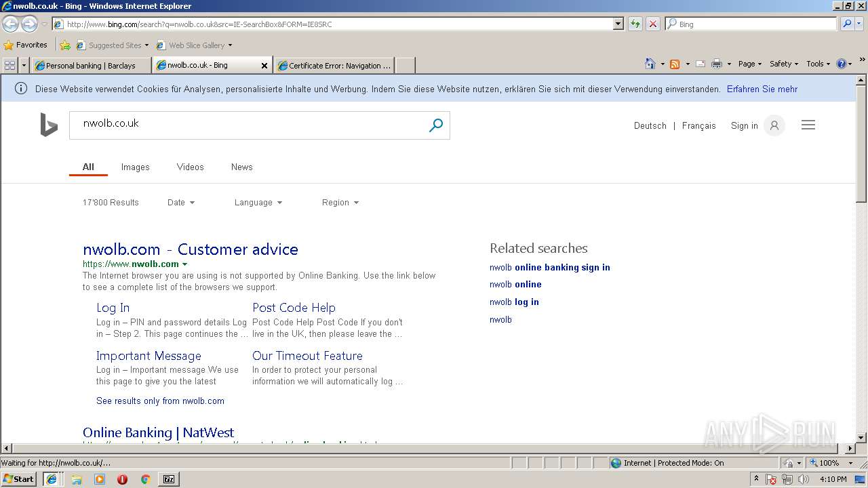Screen dimensions: 868x488
Task: Open the Bing hamburger menu
Action: pyautogui.click(x=808, y=125)
